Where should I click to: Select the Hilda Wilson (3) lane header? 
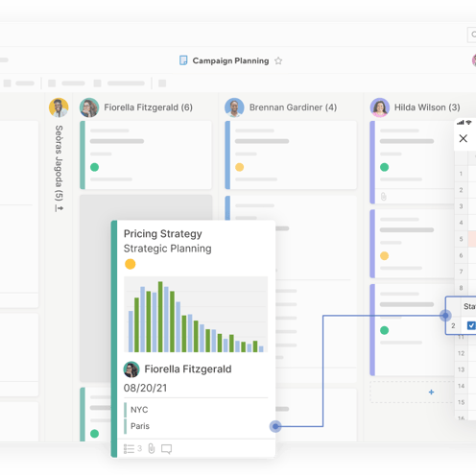click(427, 107)
